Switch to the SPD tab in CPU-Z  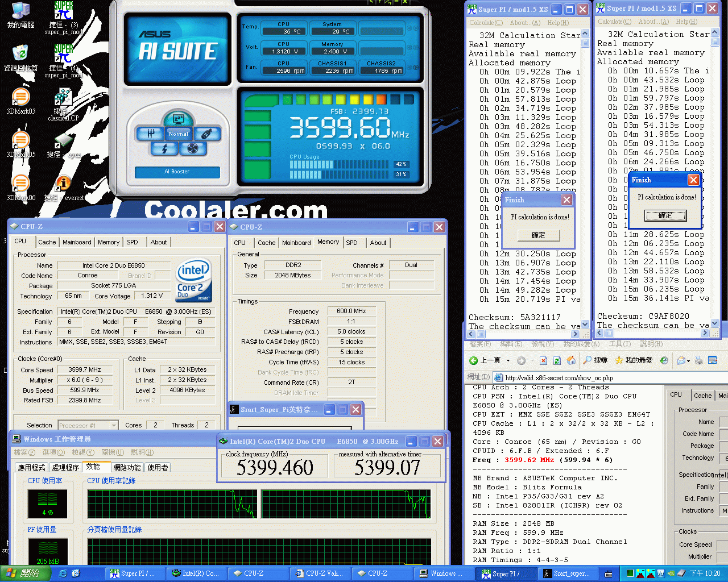[133, 242]
